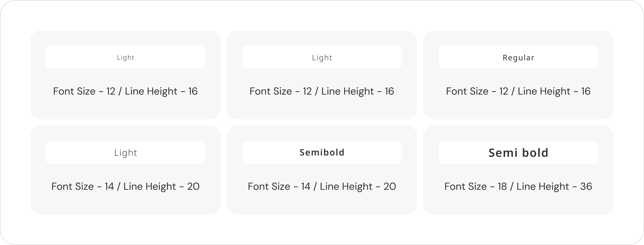Click the Regular weight label
This screenshot has width=644, height=245.
click(518, 58)
